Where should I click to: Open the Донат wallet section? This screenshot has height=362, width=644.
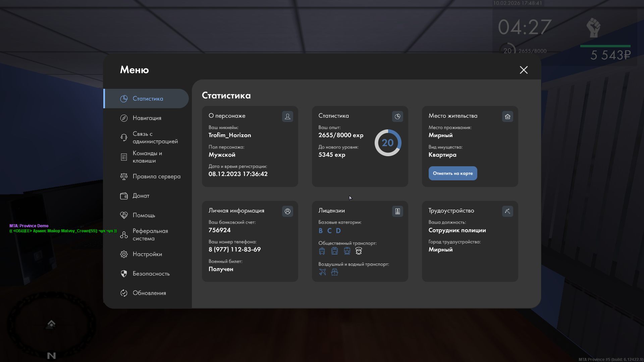[x=141, y=196]
